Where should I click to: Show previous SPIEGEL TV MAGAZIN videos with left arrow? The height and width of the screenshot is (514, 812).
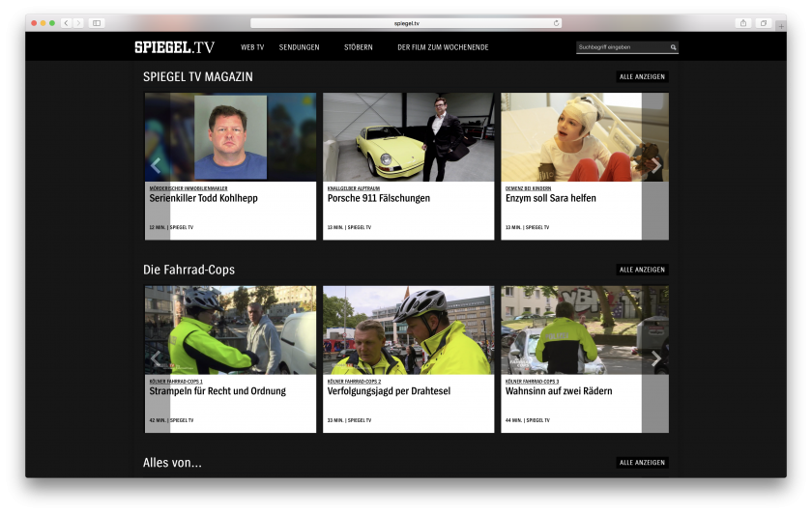pos(156,165)
